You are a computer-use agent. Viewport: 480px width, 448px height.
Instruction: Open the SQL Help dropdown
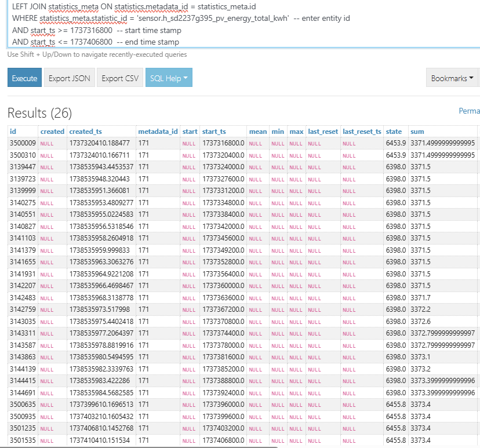pyautogui.click(x=169, y=78)
